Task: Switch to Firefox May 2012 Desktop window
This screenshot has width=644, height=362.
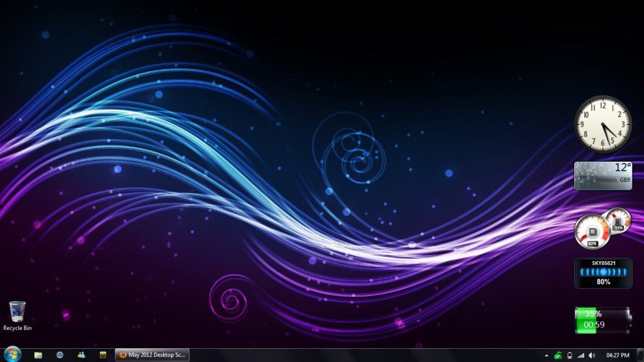Action: tap(152, 355)
